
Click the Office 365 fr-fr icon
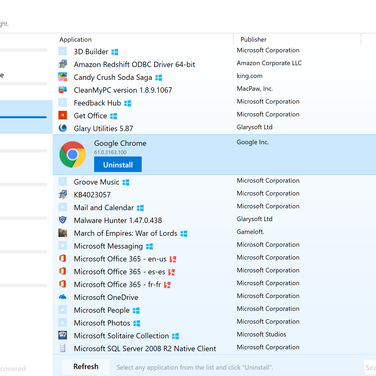click(63, 284)
